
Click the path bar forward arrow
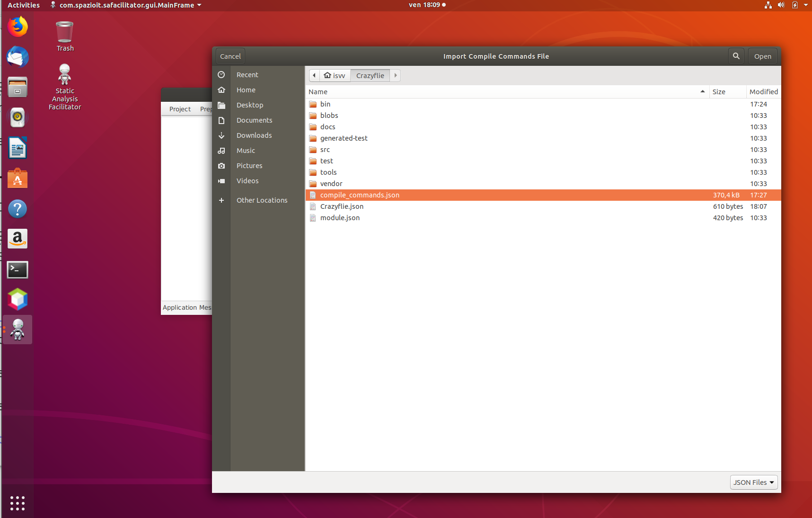point(396,75)
